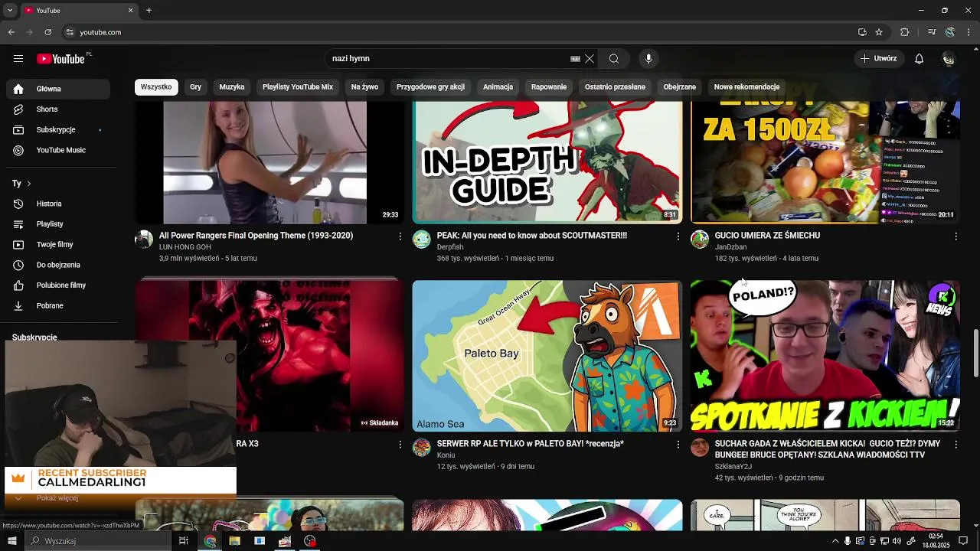Open Twoje filmy in sidebar
The image size is (980, 551).
click(58, 245)
